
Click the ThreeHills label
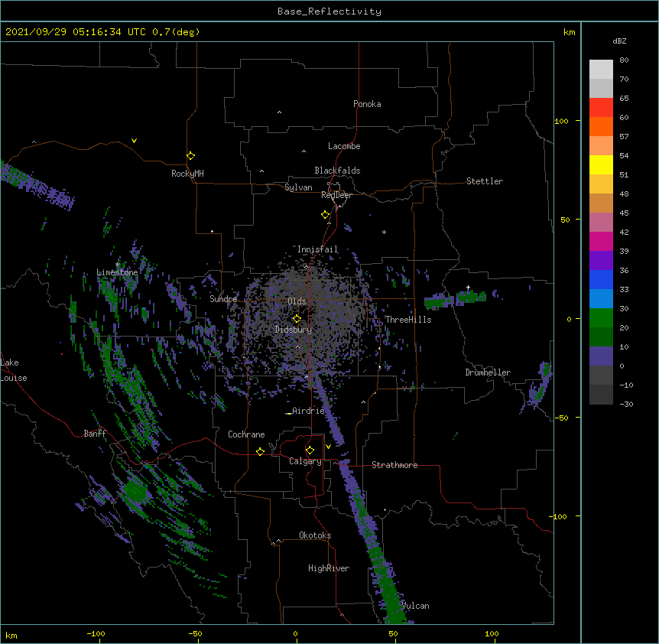click(408, 320)
